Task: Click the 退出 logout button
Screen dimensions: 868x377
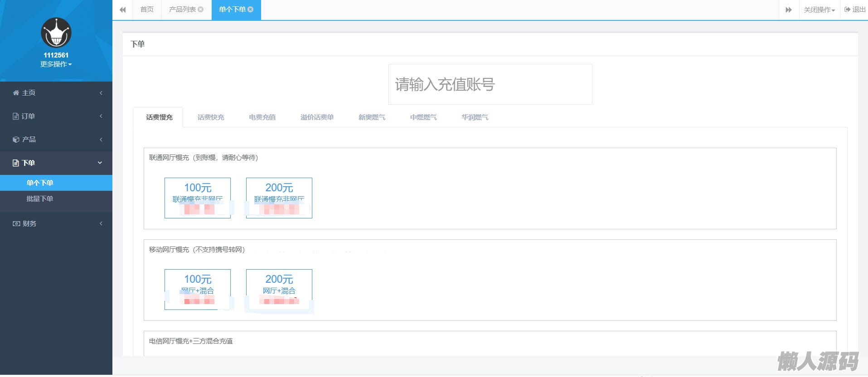Action: pyautogui.click(x=855, y=10)
